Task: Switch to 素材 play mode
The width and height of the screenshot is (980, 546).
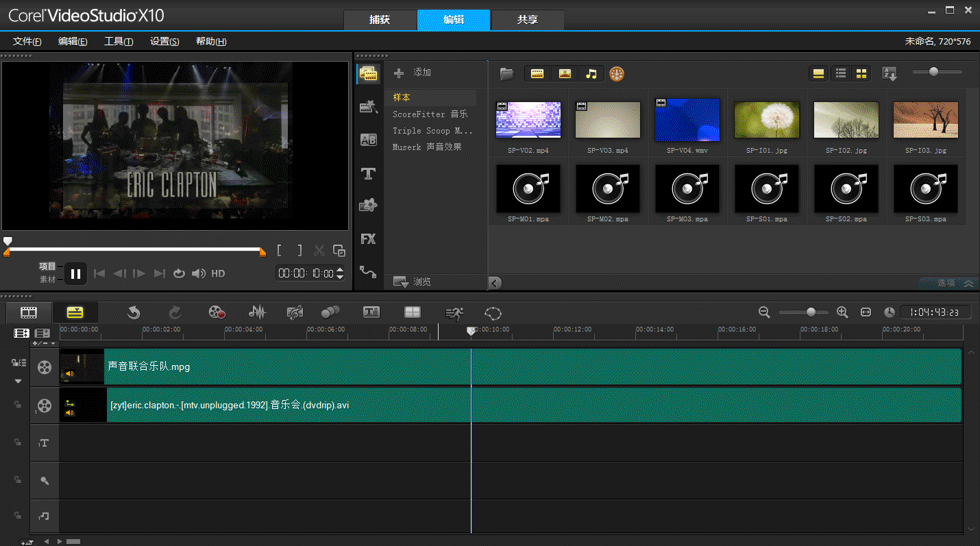Action: 47,280
